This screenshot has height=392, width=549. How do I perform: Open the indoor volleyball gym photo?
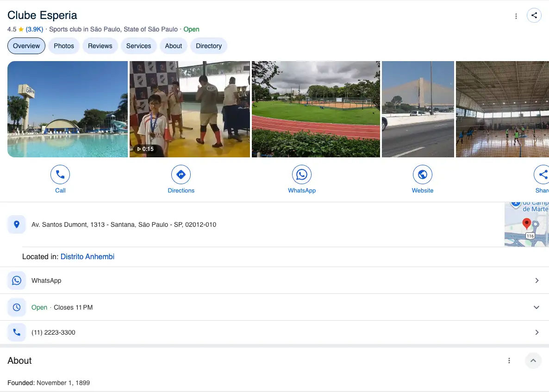pyautogui.click(x=502, y=109)
